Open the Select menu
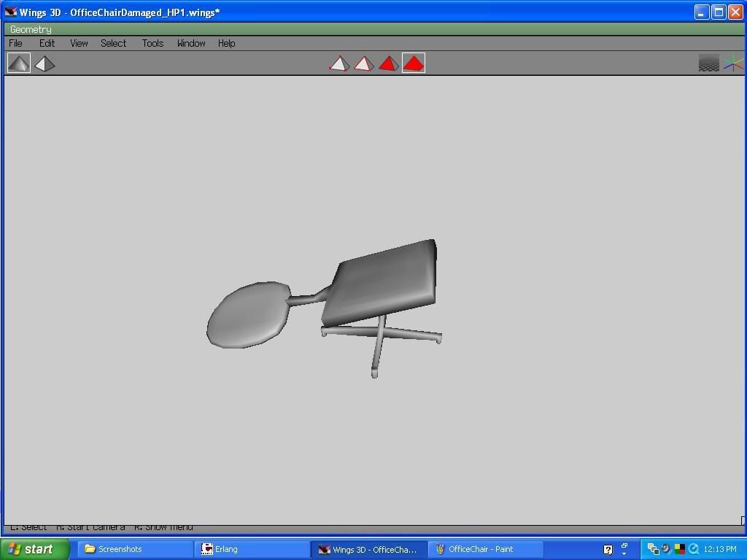Screen dimensions: 747x560 pos(113,43)
